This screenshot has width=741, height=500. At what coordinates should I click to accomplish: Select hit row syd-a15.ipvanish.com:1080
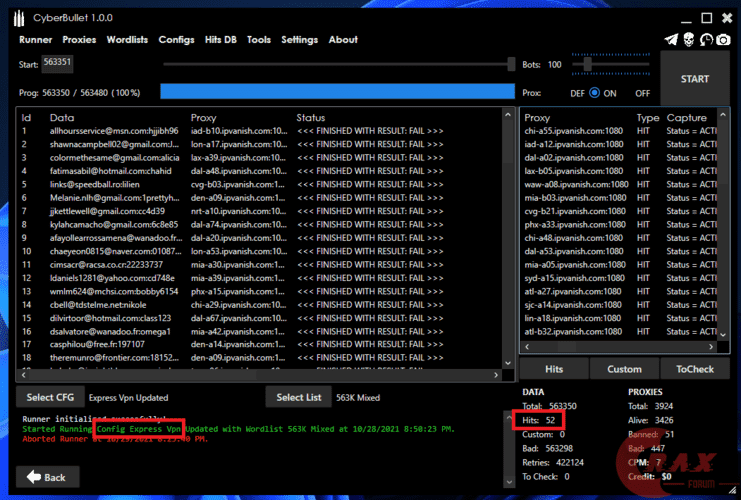point(620,278)
